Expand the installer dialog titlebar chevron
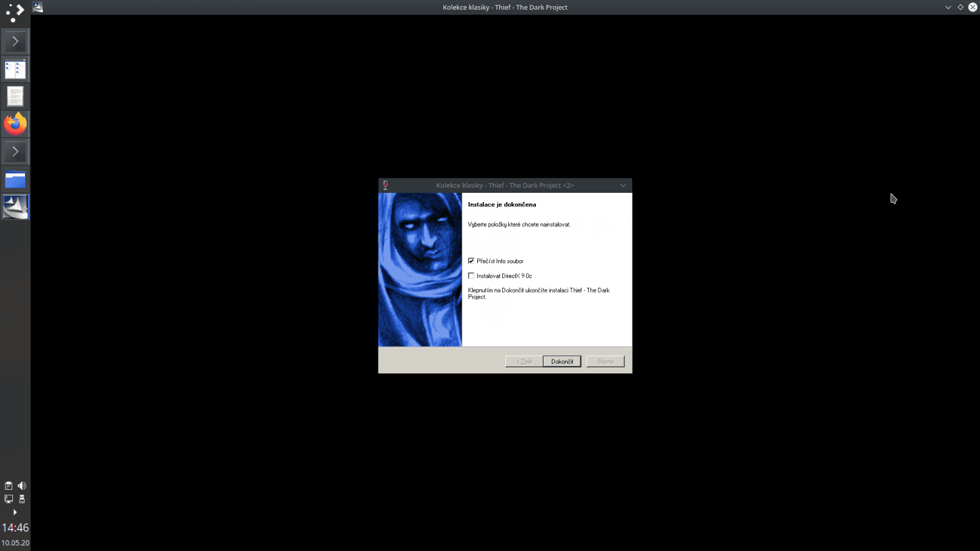980x551 pixels. pos(623,185)
